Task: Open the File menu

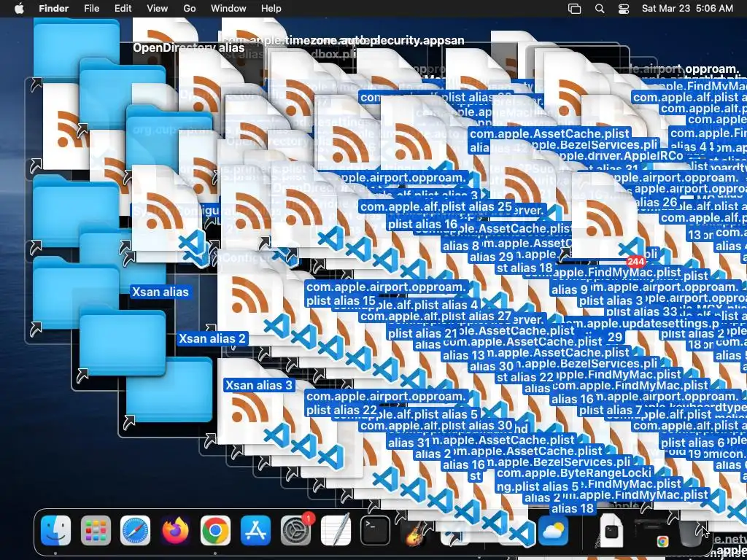Action: pos(91,9)
